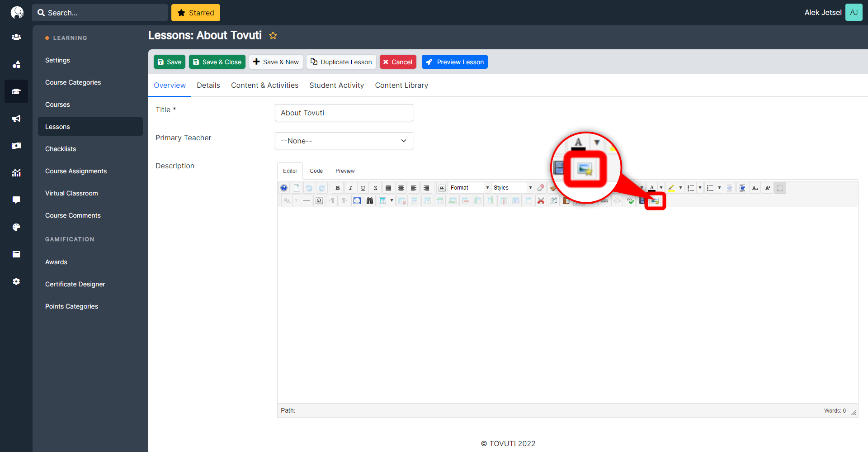
Task: Apply the yellow highlight colour
Action: pos(671,188)
